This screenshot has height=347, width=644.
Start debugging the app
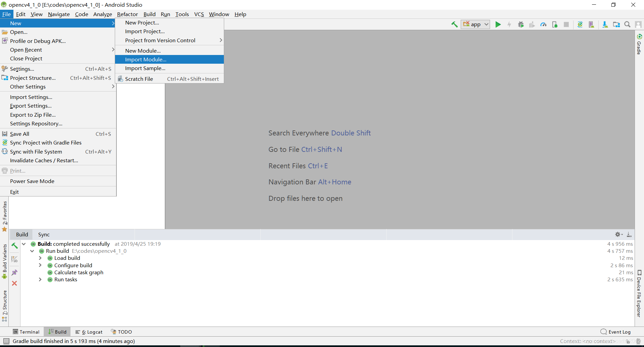pyautogui.click(x=521, y=24)
